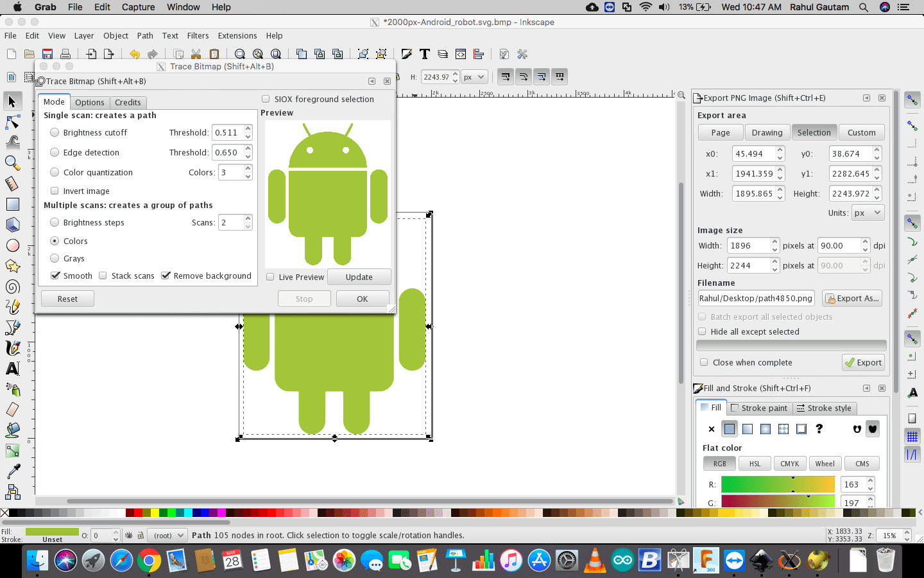Choose Drawing export area button

pos(767,132)
